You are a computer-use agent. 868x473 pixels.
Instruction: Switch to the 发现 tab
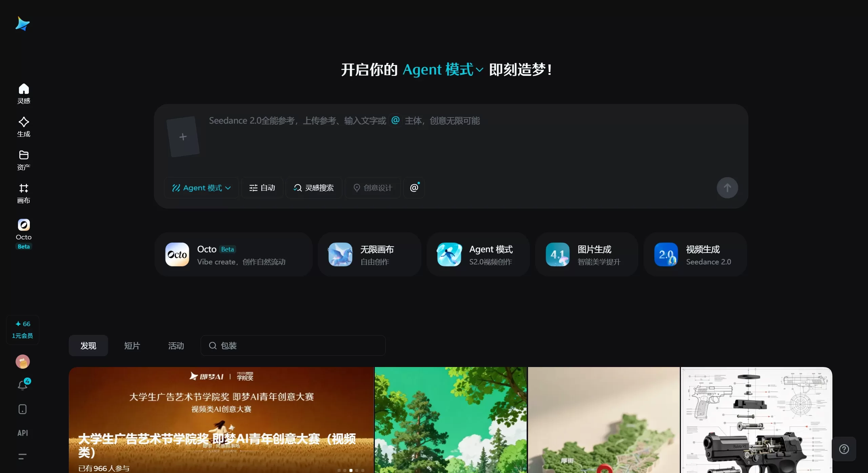pos(88,346)
